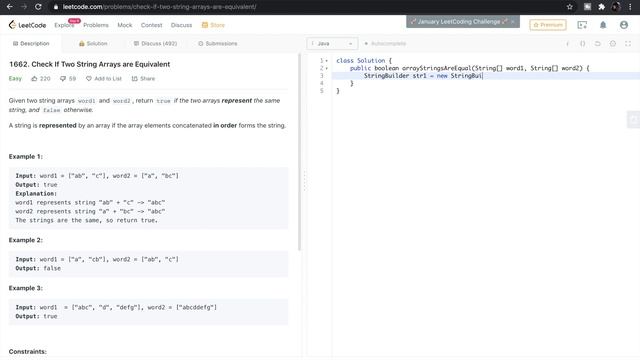Open the Discuss nav menu item

click(181, 25)
